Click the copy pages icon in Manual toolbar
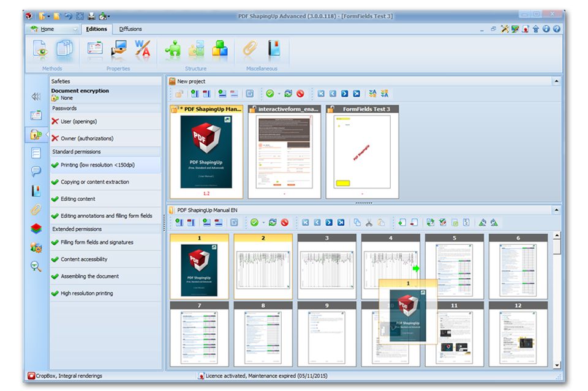 tap(357, 223)
